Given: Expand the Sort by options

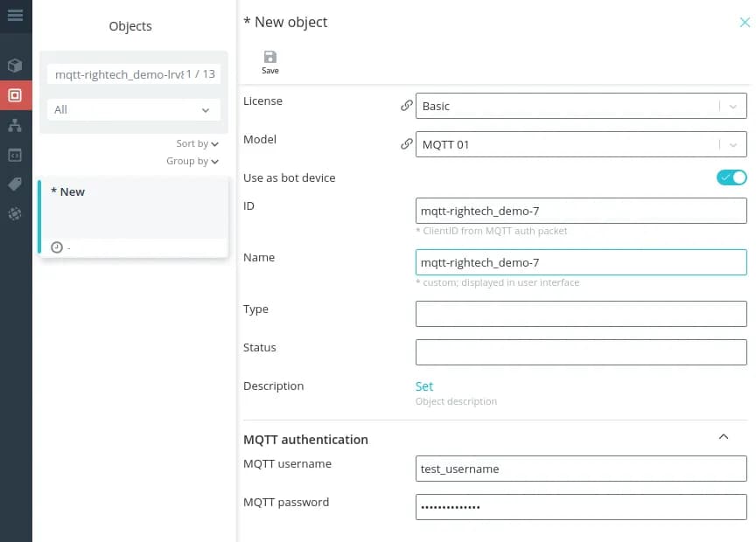Looking at the screenshot, I should click(x=192, y=143).
